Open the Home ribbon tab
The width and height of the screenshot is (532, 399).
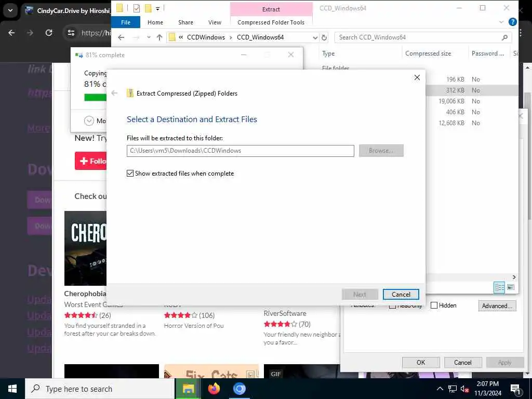click(x=155, y=22)
